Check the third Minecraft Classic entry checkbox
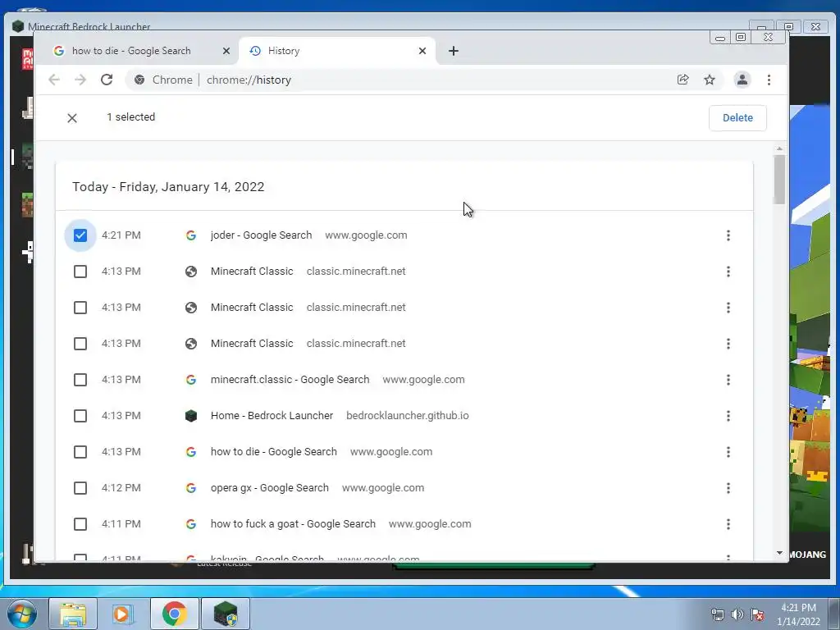Screen dimensions: 840x630 [x=80, y=344]
